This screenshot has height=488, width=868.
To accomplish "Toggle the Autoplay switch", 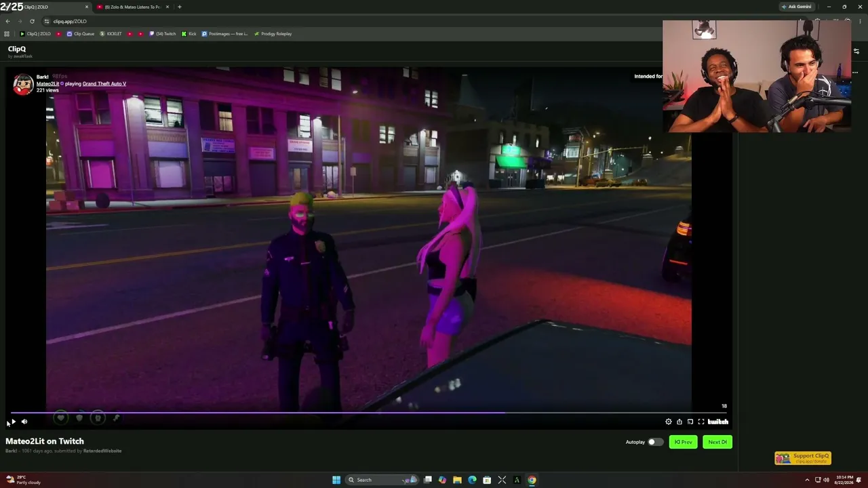I will click(655, 442).
